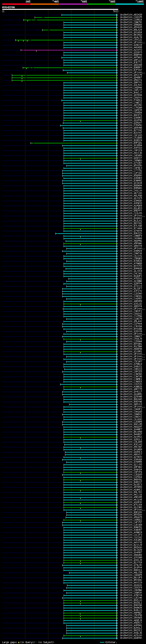146x644 pixels.
Task: Click the green ~80% identity legend segment
Action: (101, 4)
